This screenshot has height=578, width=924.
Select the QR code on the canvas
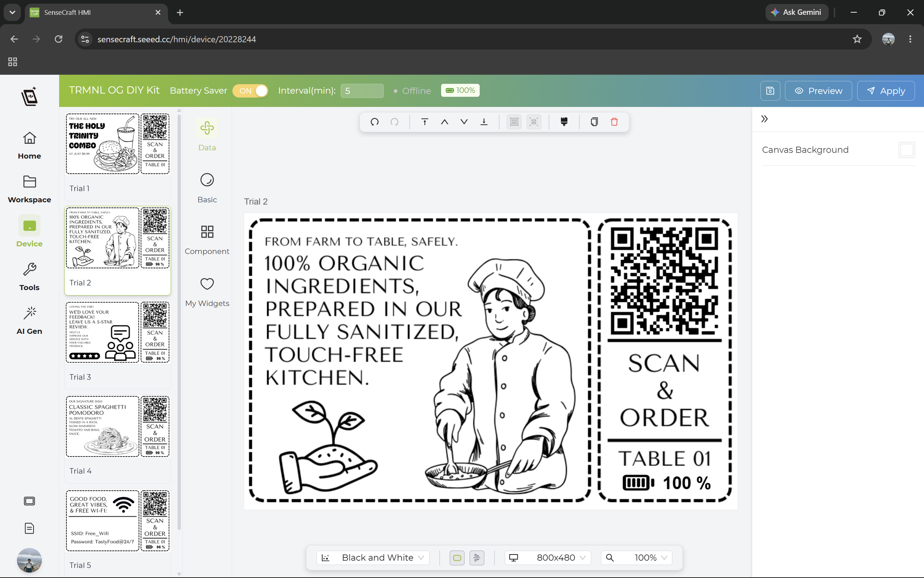(x=664, y=280)
